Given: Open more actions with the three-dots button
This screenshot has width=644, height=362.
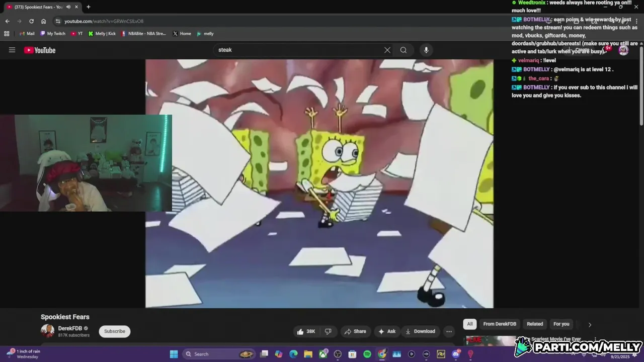Looking at the screenshot, I should (449, 331).
